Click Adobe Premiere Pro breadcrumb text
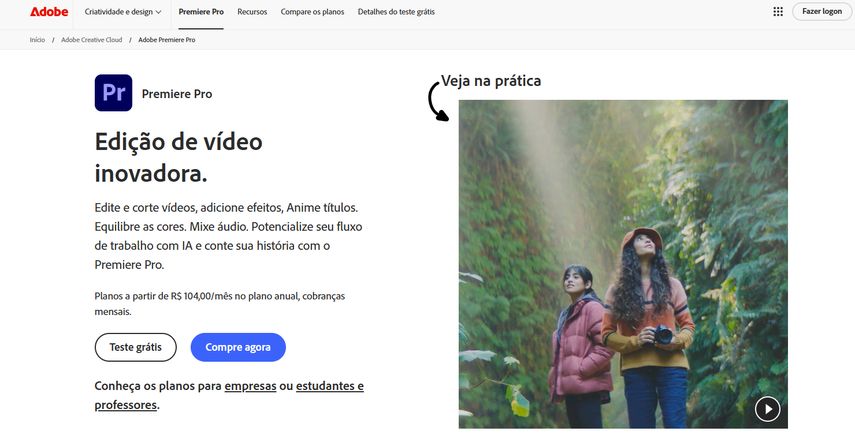The width and height of the screenshot is (855, 435). click(167, 40)
